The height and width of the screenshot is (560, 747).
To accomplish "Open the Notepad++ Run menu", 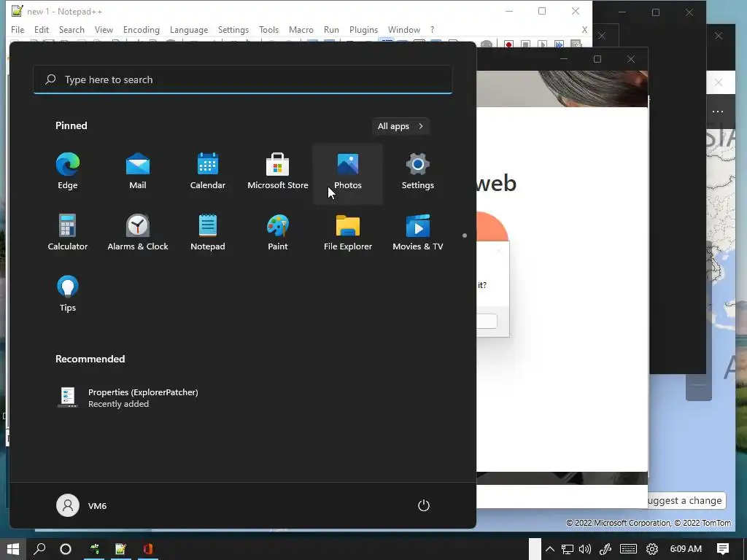I will (x=331, y=29).
